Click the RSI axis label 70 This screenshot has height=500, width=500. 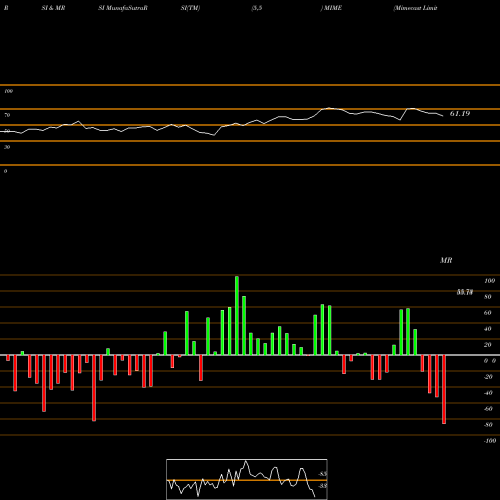[7, 115]
